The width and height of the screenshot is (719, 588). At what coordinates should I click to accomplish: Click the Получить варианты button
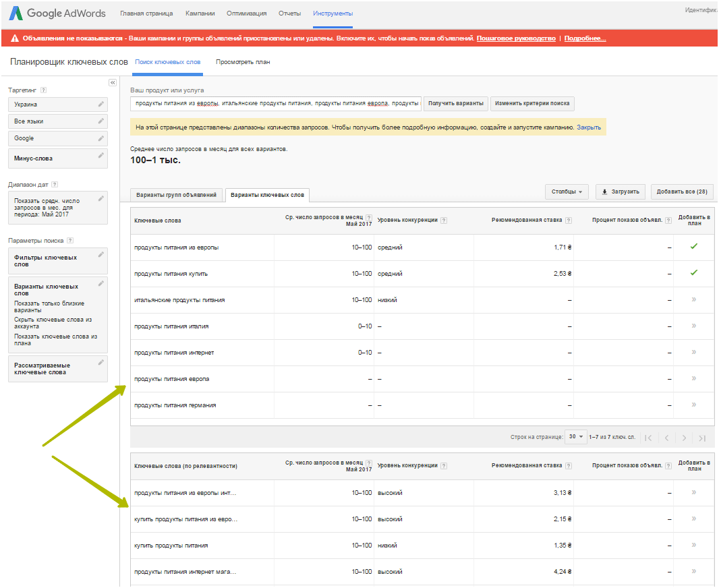(455, 104)
